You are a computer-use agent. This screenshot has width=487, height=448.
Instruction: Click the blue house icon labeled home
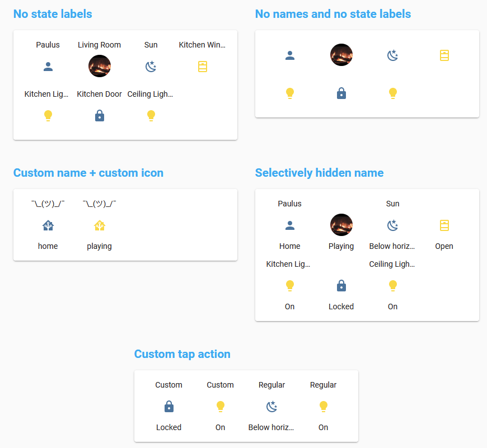point(48,226)
